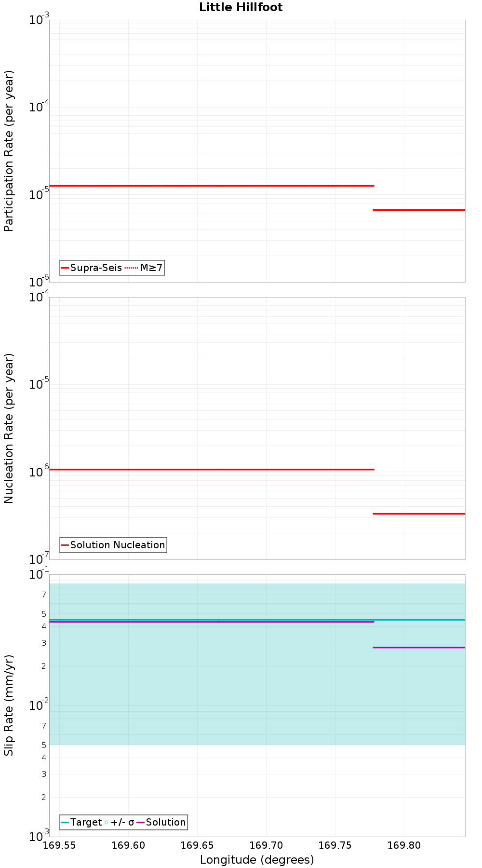Click the red M≥7 dotted legend swatch
This screenshot has height=868, width=482.
coord(131,268)
